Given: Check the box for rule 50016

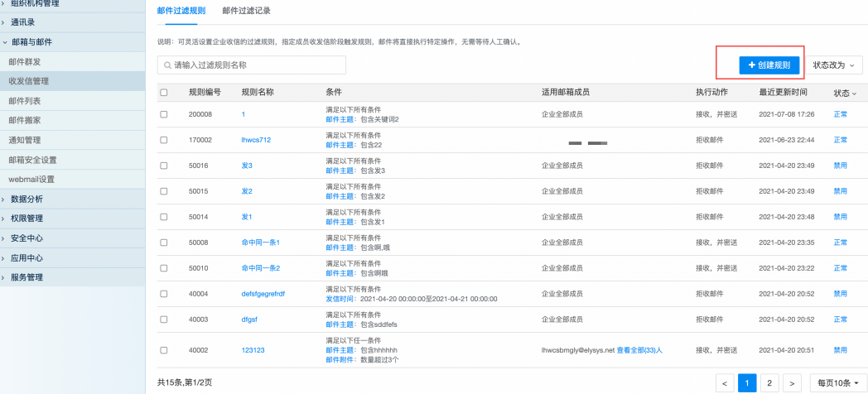Looking at the screenshot, I should tap(164, 166).
